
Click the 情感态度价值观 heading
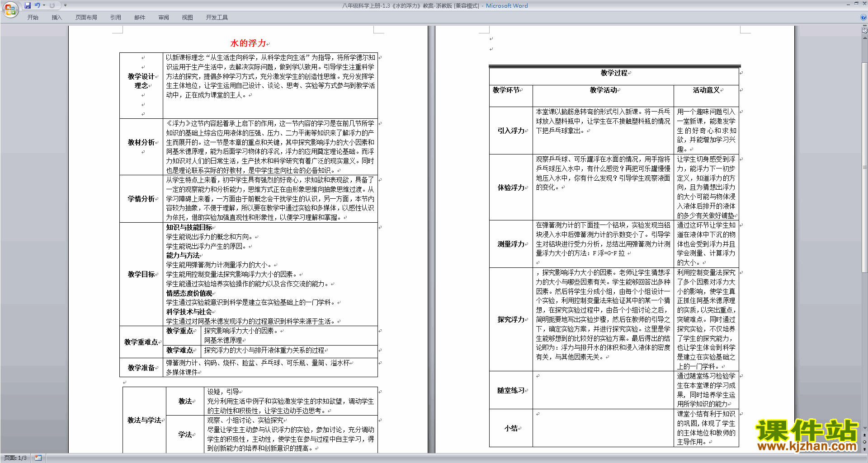click(189, 293)
